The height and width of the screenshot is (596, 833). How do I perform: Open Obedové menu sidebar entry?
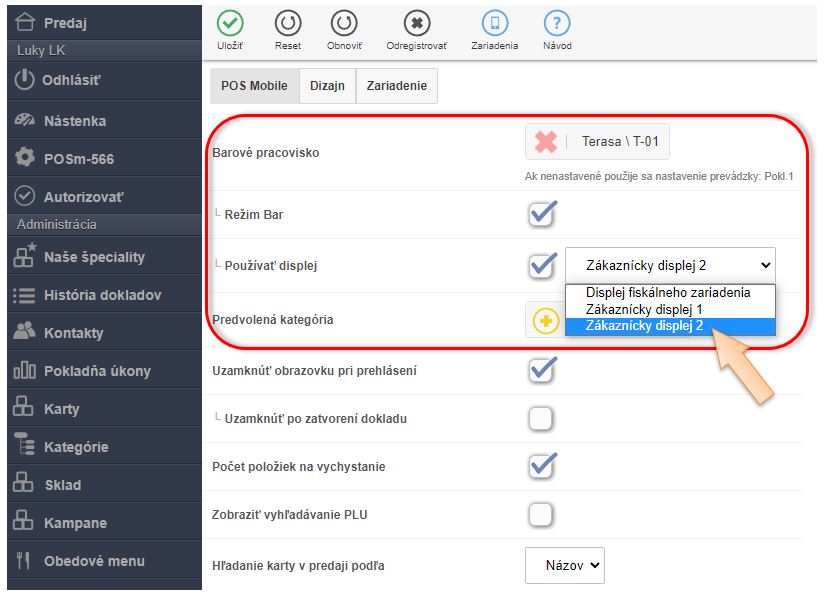click(105, 560)
